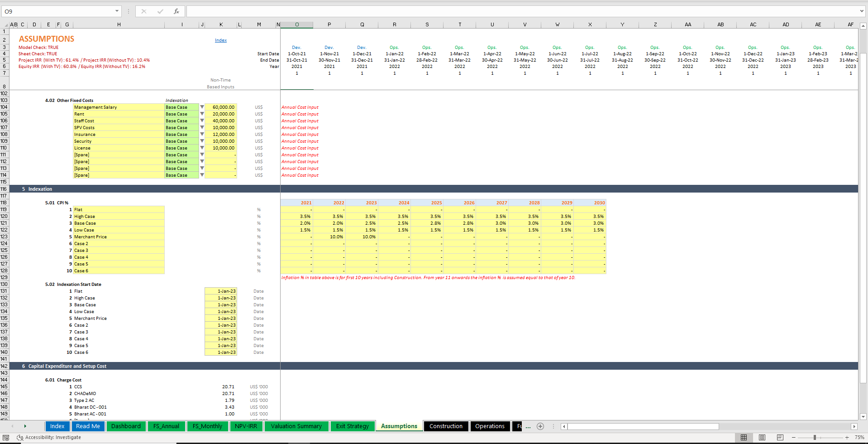
Task: Open the Management Salary indexation dropdown
Action: tap(202, 107)
